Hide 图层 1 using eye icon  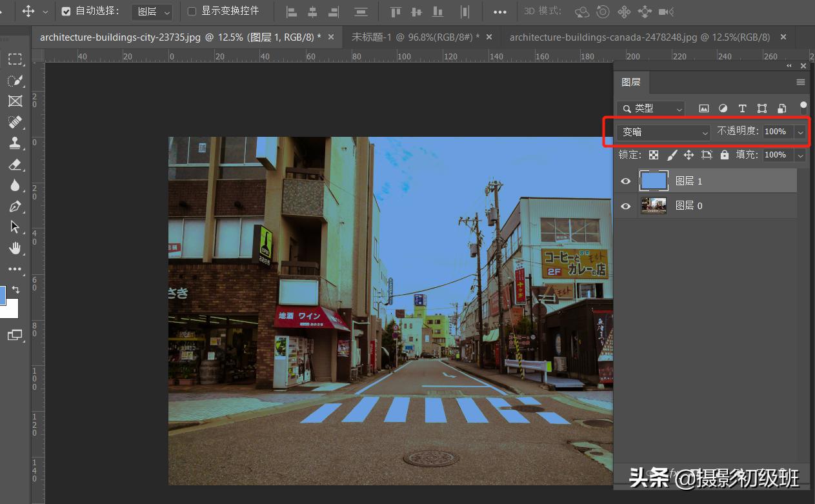pos(625,181)
